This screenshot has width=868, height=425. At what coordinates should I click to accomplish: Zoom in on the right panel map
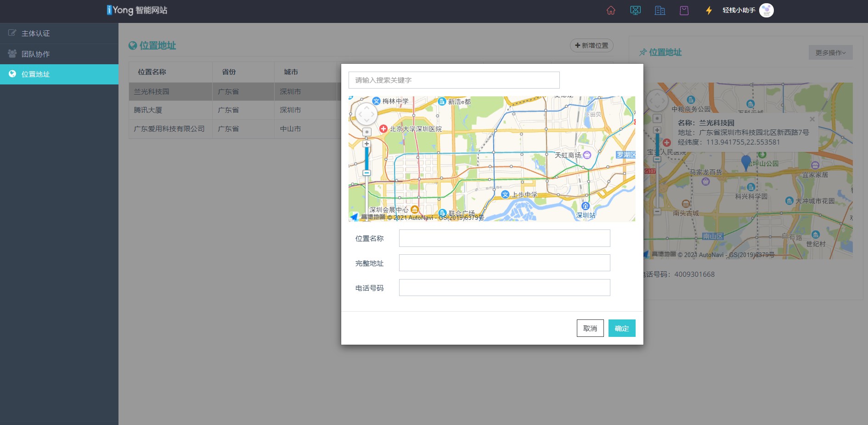(657, 130)
